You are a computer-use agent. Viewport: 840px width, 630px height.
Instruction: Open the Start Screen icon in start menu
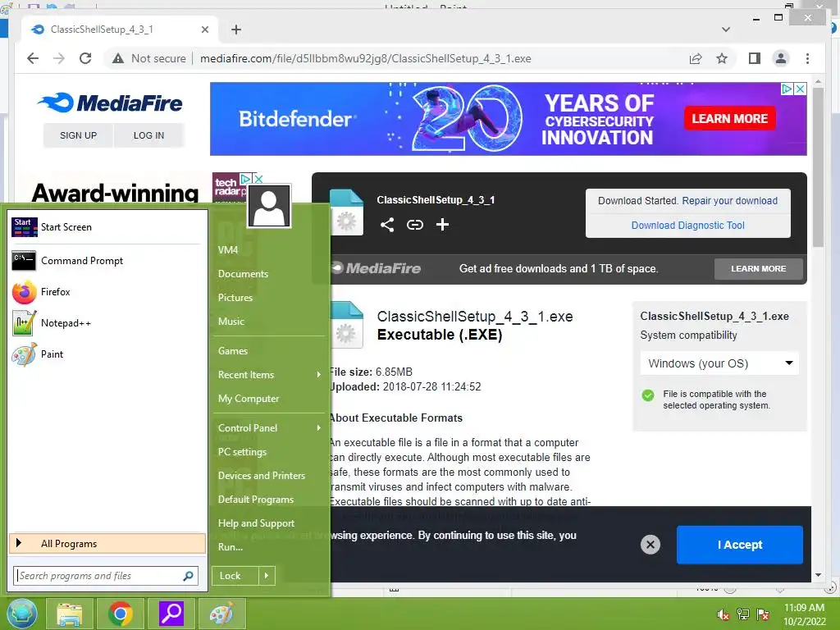tap(24, 227)
